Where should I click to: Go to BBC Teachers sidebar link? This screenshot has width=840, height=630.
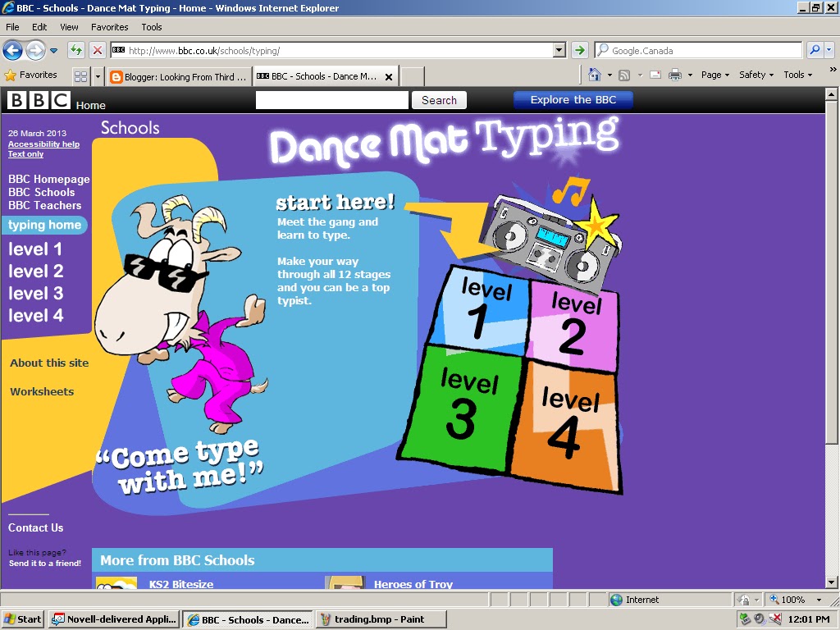44,205
